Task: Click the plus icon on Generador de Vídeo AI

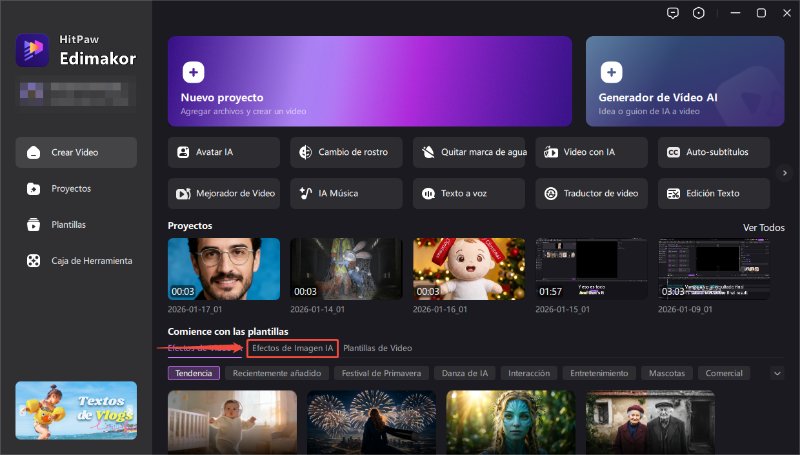Action: pyautogui.click(x=611, y=72)
